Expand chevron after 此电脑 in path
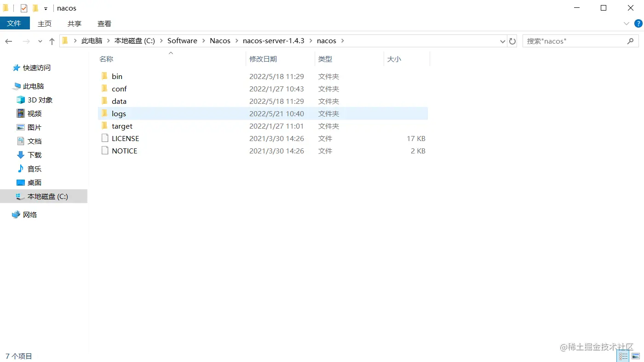 pos(108,41)
